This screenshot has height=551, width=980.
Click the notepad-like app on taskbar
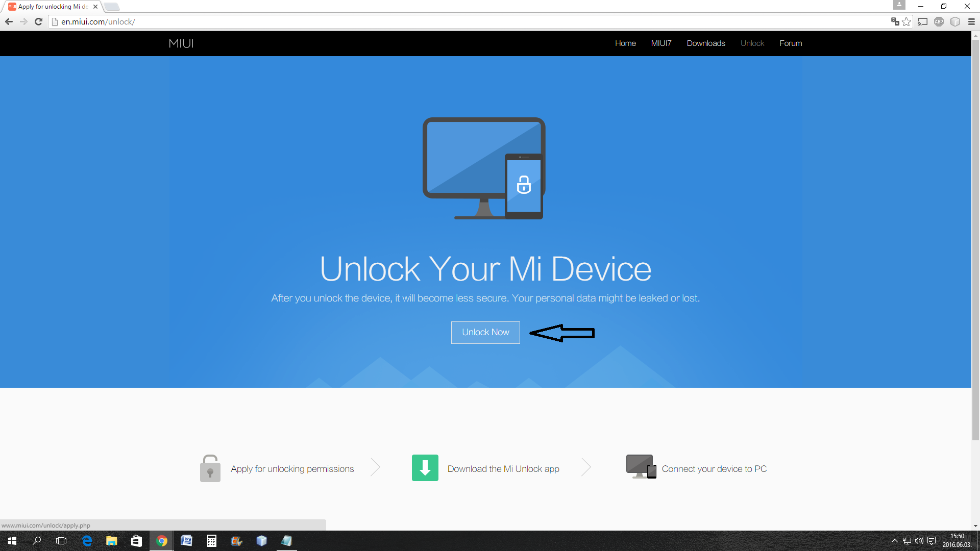(286, 541)
